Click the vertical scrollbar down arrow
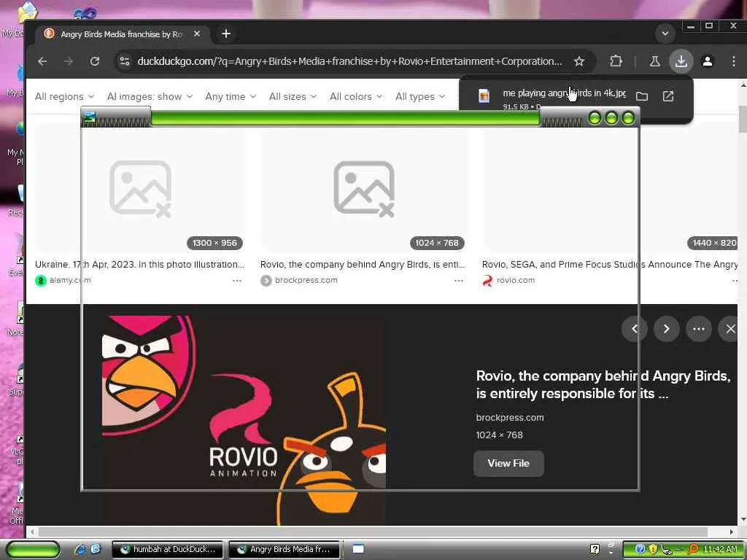The height and width of the screenshot is (560, 747). [742, 519]
